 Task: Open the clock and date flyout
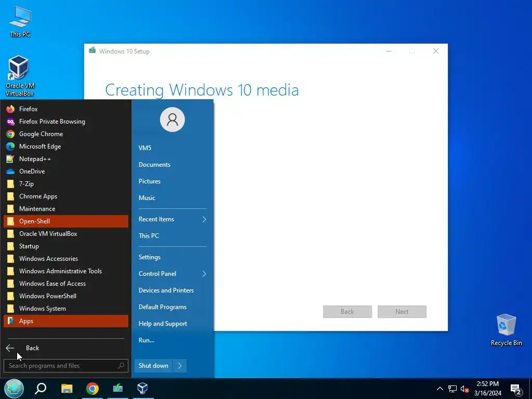[487, 389]
